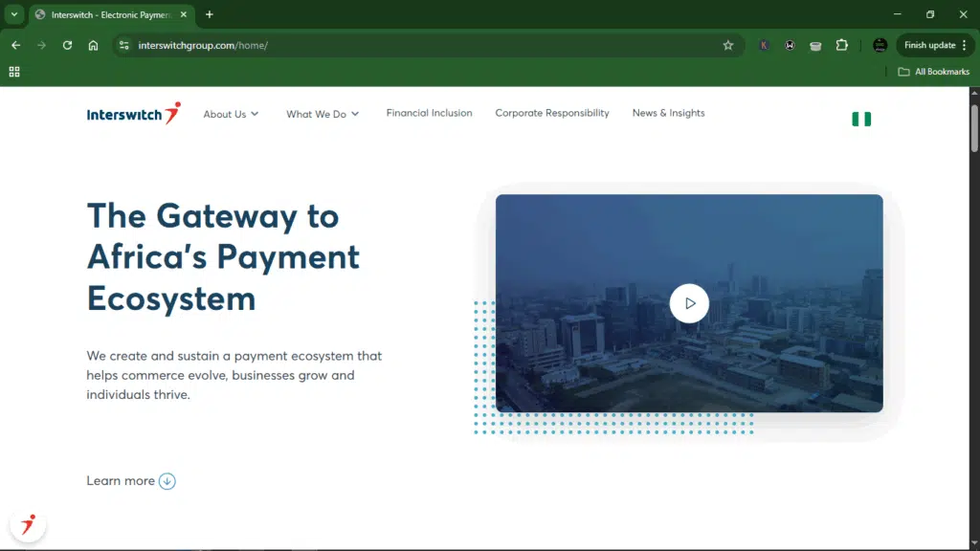
Task: Click the page vertical scrollbar thumb
Action: 974,126
